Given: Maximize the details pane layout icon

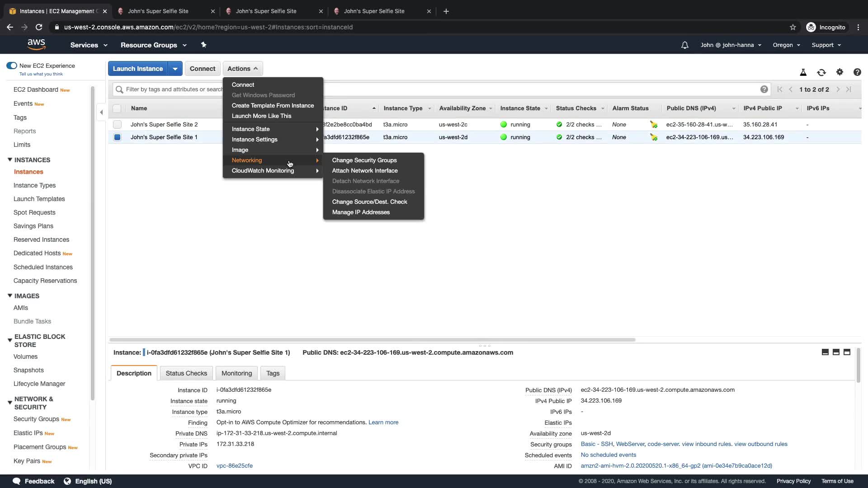Looking at the screenshot, I should point(847,352).
